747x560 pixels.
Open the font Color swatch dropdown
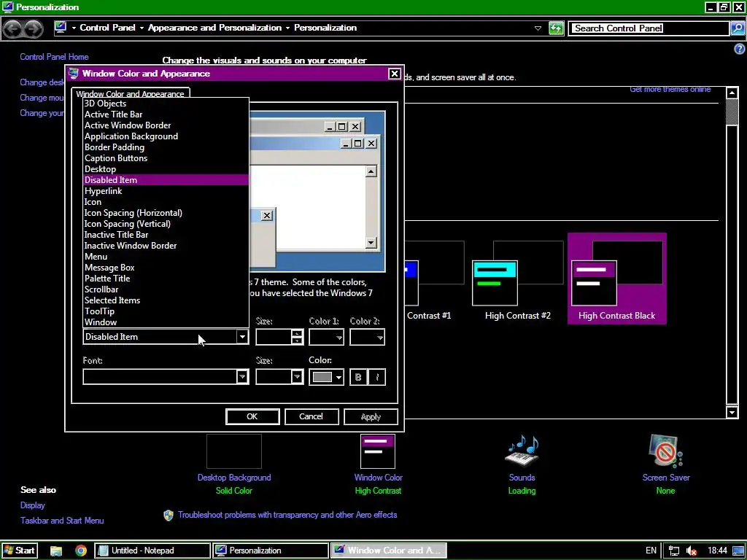[x=326, y=377]
